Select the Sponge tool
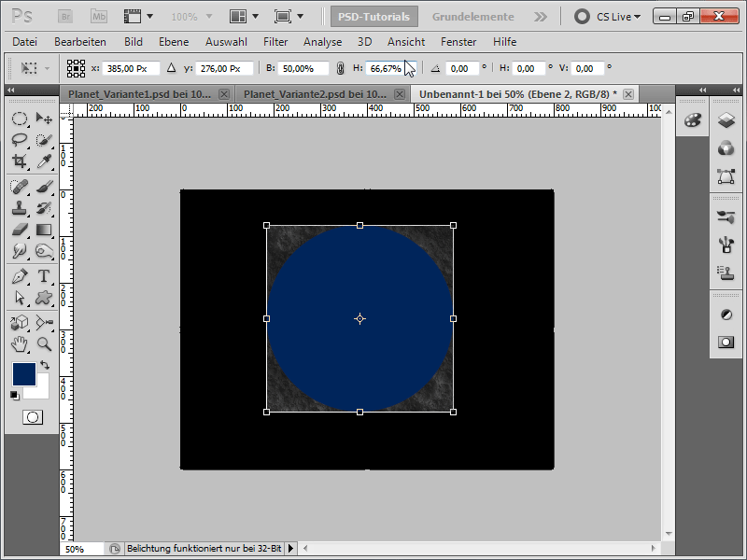Screen dimensions: 747x560 pos(44,251)
